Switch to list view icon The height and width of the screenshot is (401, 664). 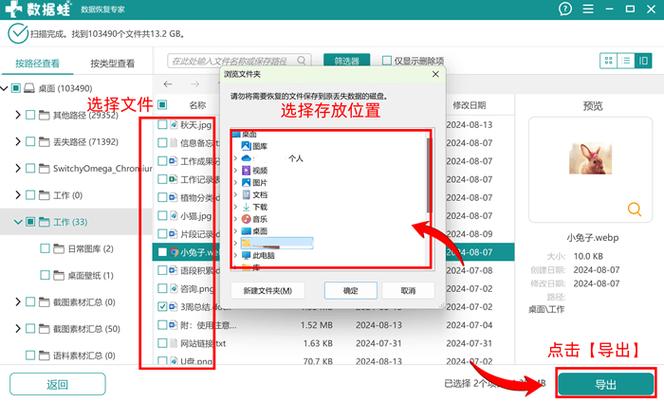[626, 61]
